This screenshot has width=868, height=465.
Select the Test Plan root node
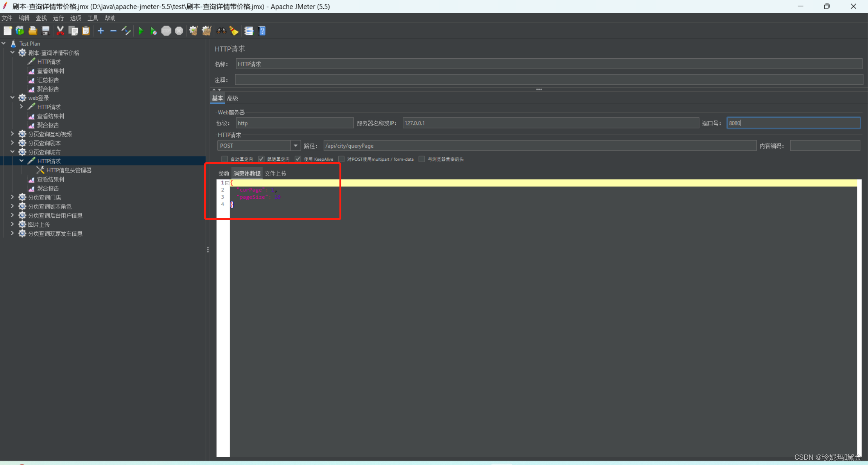29,44
